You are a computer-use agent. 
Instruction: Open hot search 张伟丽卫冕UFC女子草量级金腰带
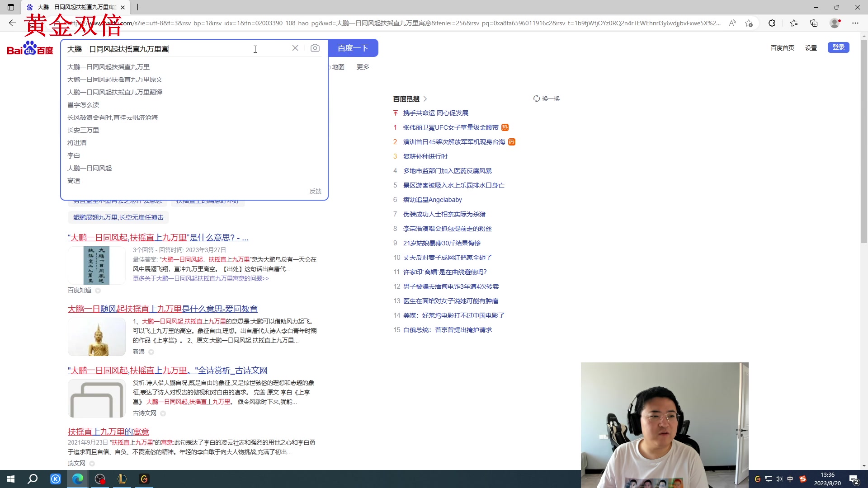point(451,127)
